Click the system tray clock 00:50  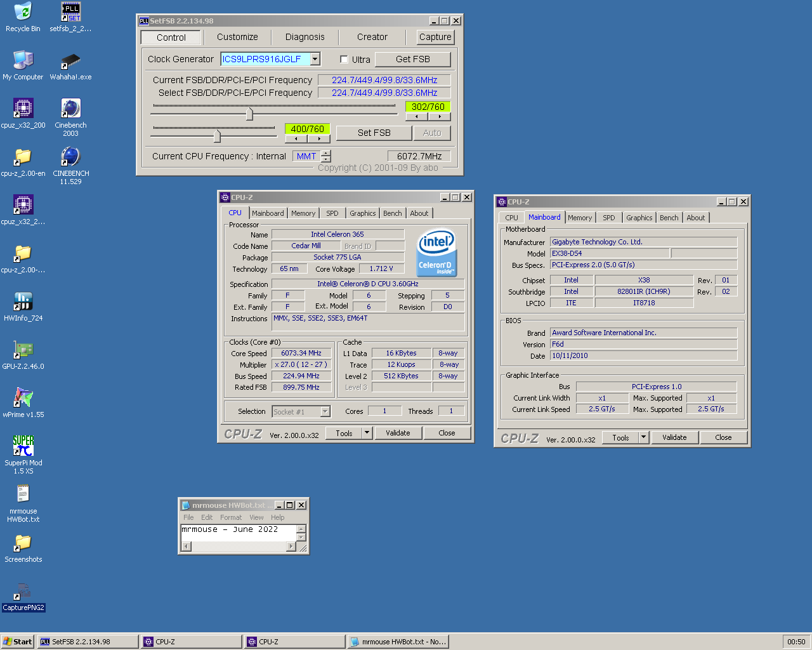click(x=796, y=642)
